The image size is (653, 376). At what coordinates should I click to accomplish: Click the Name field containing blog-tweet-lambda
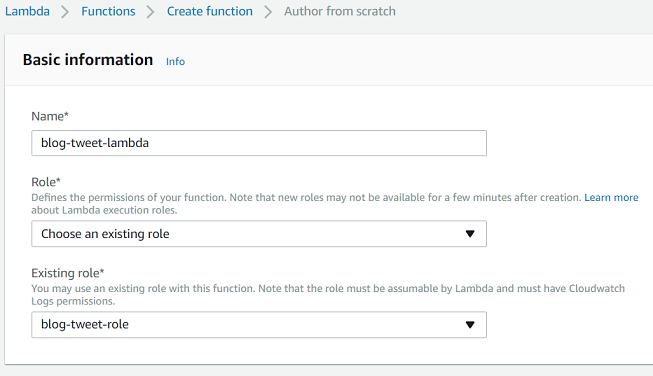pyautogui.click(x=259, y=143)
